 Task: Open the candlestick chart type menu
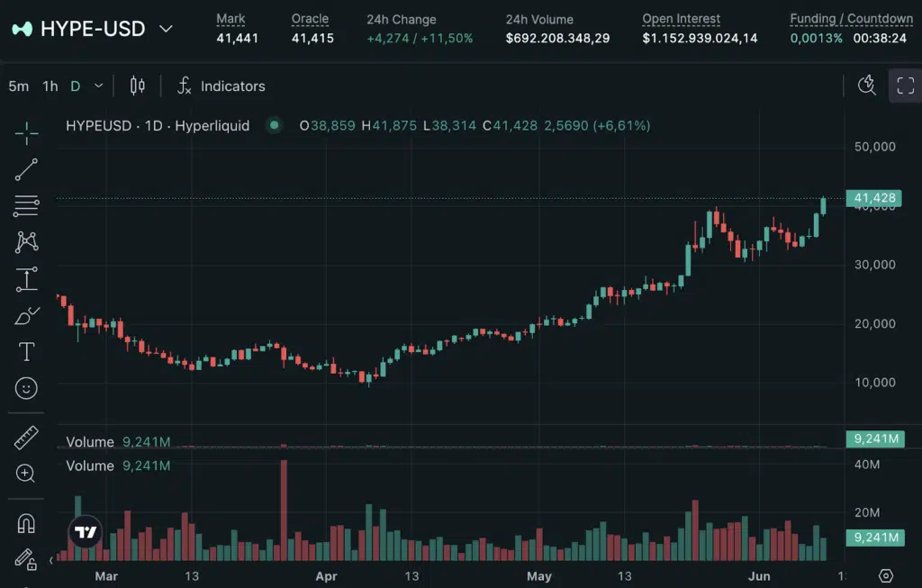click(x=138, y=86)
